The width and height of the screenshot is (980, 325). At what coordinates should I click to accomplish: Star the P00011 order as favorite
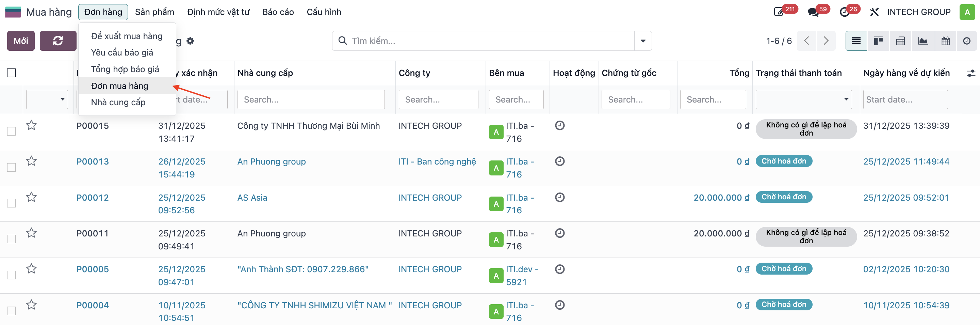[x=31, y=233]
